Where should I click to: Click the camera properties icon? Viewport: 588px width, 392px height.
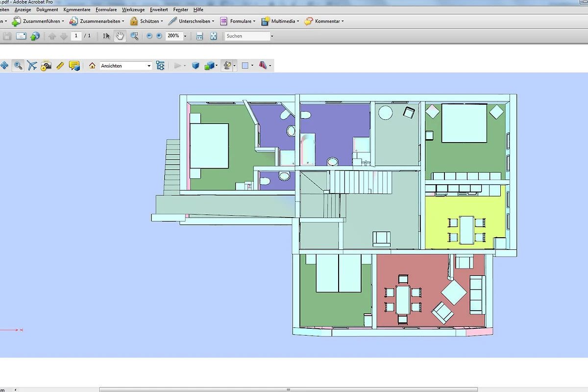tap(46, 66)
